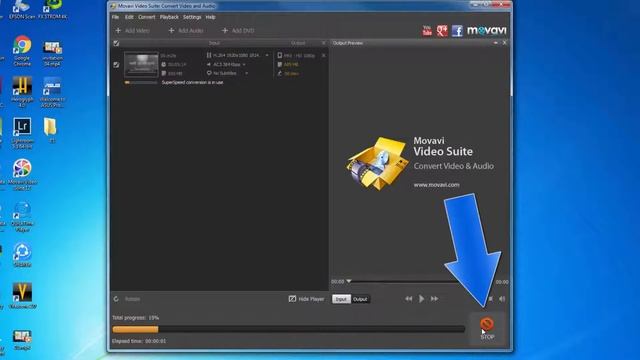Open the EPSON Scan desktop shortcut
Image resolution: width=640 pixels, height=360 pixels.
coord(22,10)
